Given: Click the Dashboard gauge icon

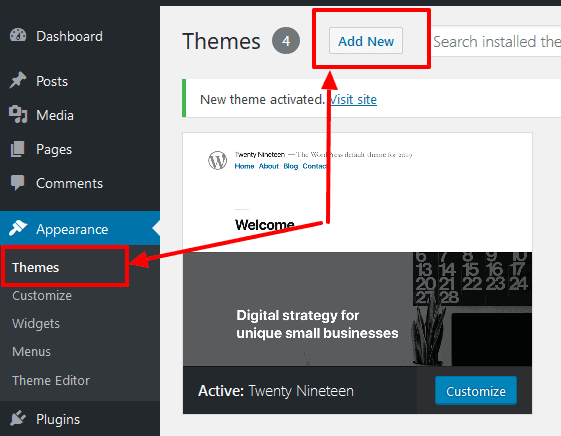Looking at the screenshot, I should tap(18, 36).
